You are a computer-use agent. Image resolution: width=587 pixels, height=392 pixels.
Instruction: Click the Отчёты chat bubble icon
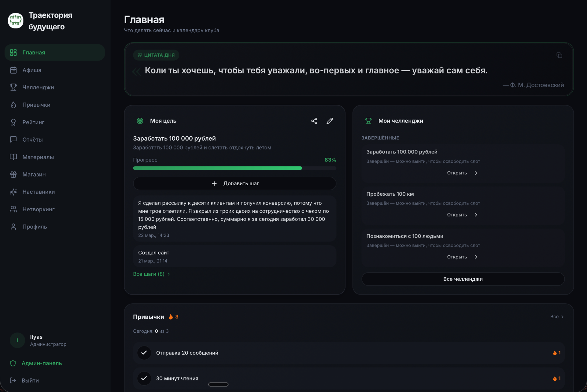pos(13,139)
